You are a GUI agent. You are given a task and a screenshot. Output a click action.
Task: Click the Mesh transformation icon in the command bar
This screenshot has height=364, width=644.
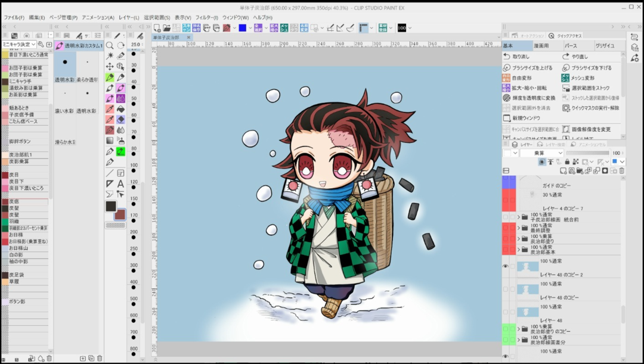[x=284, y=28]
